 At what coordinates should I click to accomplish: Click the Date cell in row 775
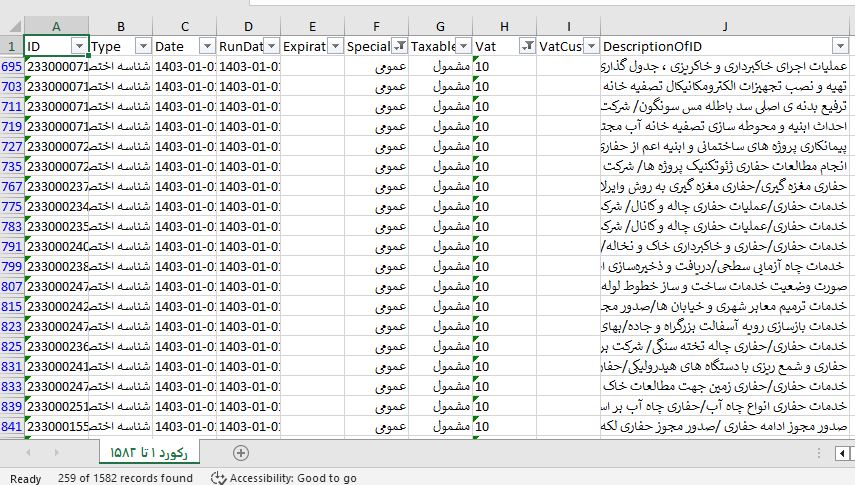(184, 206)
